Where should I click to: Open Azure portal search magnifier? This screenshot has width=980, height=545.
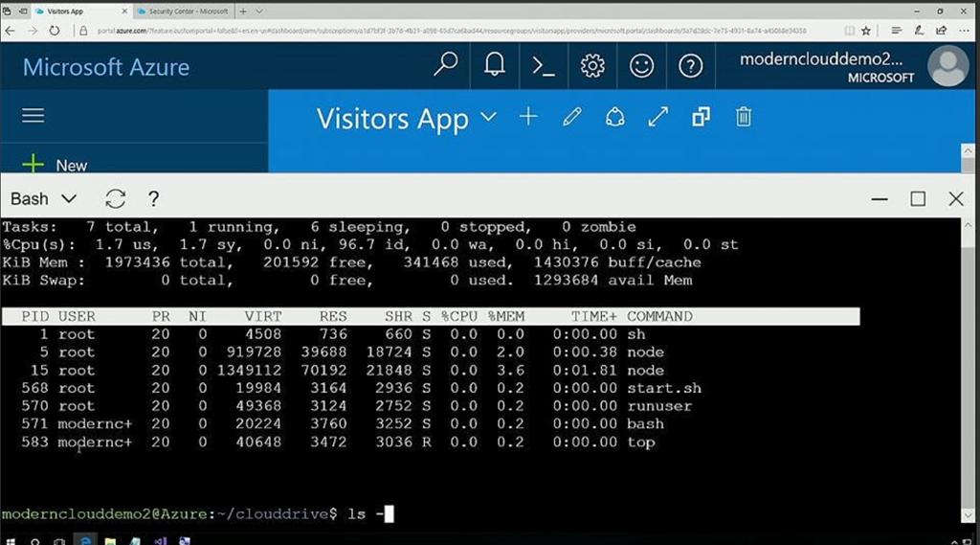pos(446,65)
